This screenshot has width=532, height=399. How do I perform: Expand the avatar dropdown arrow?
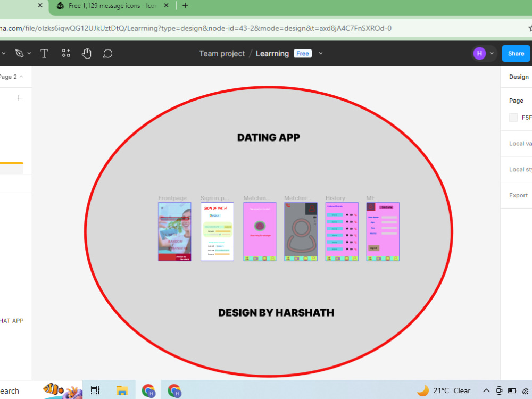coord(492,53)
